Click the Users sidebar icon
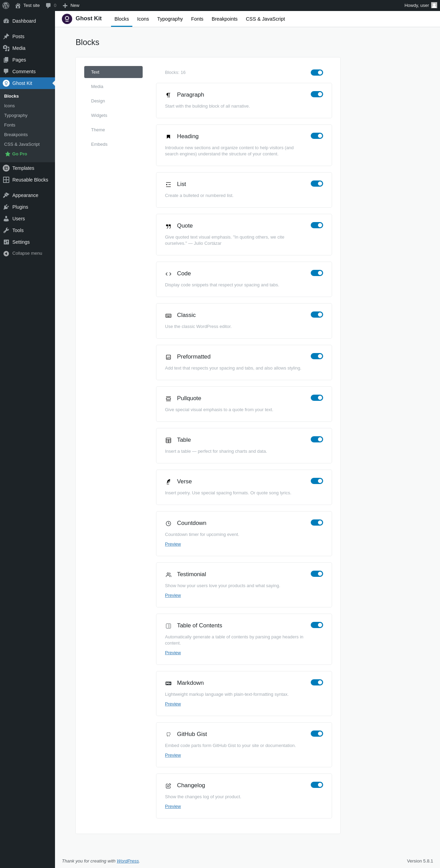This screenshot has width=440, height=868. (x=6, y=219)
